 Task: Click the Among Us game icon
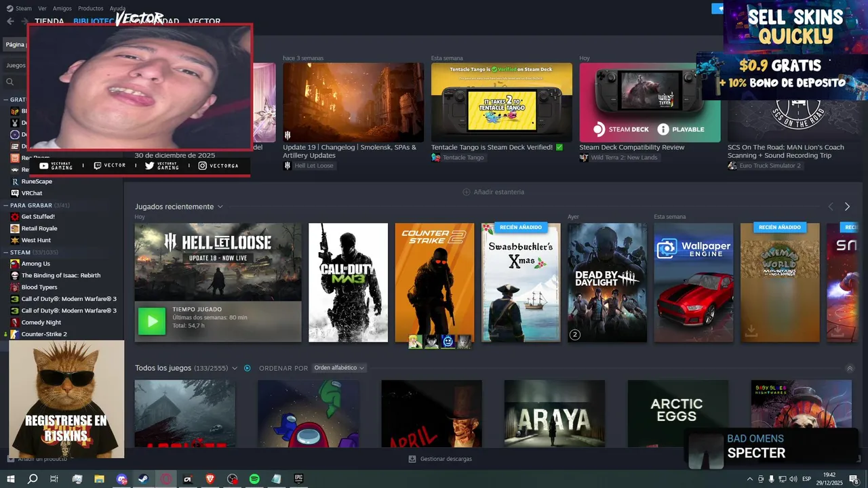click(15, 264)
